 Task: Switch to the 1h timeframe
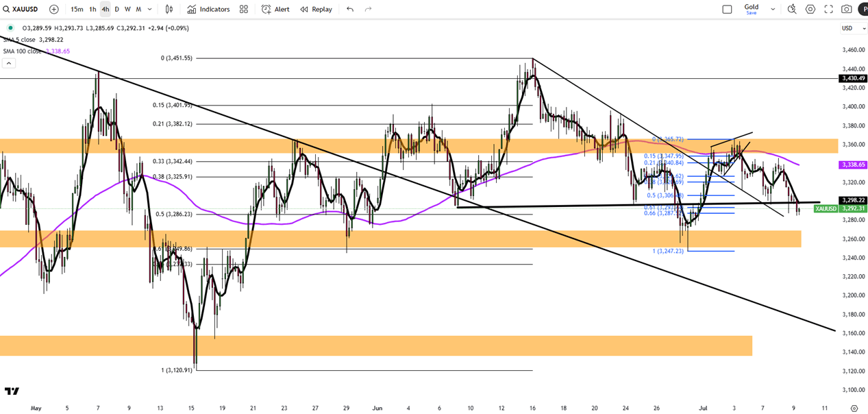click(92, 9)
